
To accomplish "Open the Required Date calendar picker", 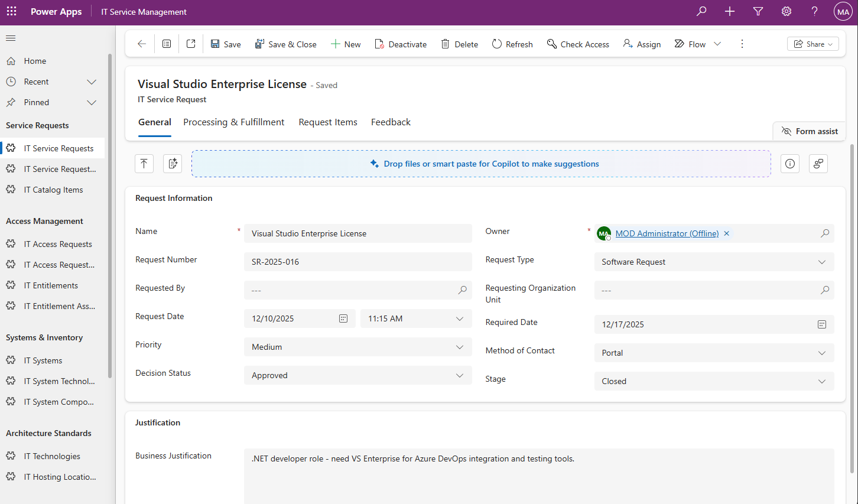I will pos(822,324).
